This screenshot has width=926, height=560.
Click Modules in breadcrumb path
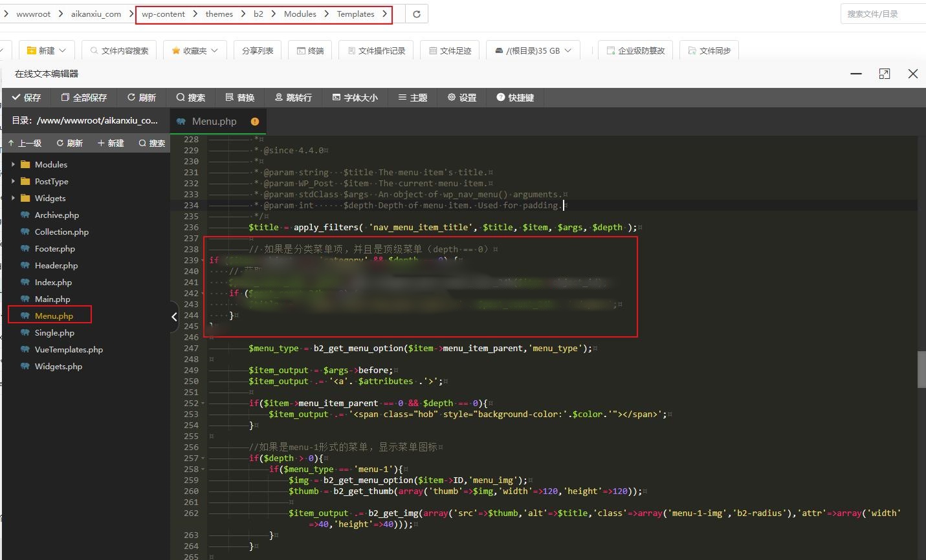point(300,14)
